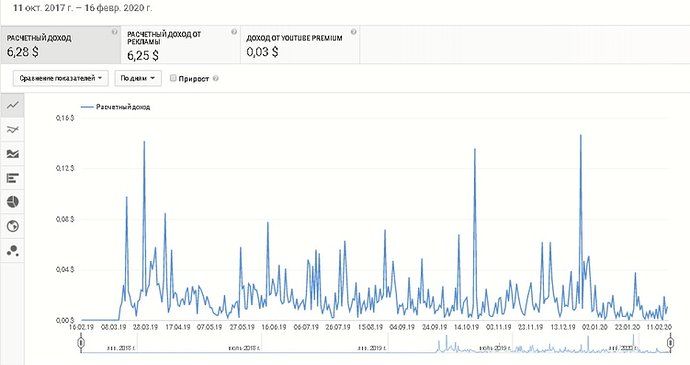
Task: Click the 0,08 $ y-axis label
Action: 65,219
